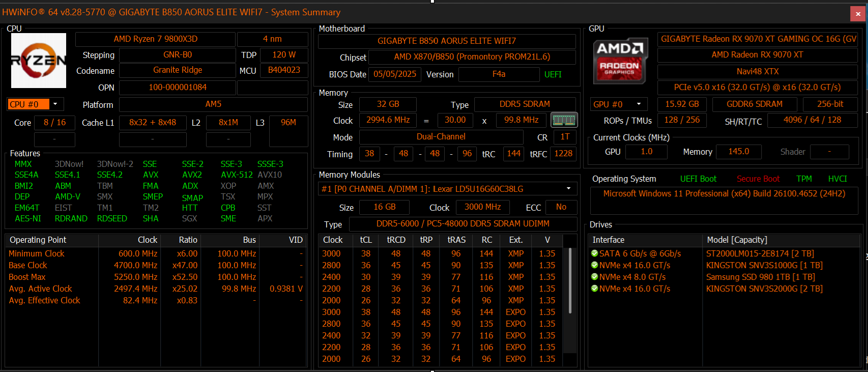Image resolution: width=868 pixels, height=372 pixels.
Task: Click status icon for Samsung SSD 980 drive
Action: (594, 277)
